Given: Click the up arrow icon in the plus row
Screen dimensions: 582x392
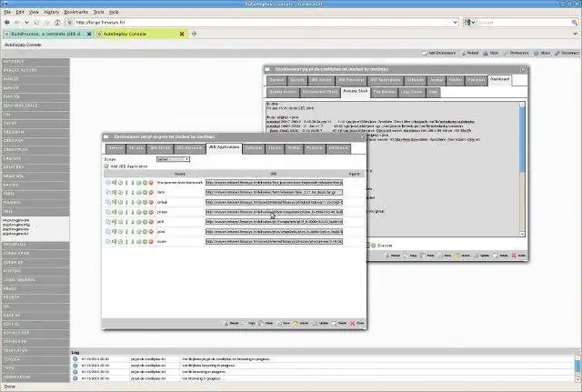Looking at the screenshot, I should coord(126,232).
